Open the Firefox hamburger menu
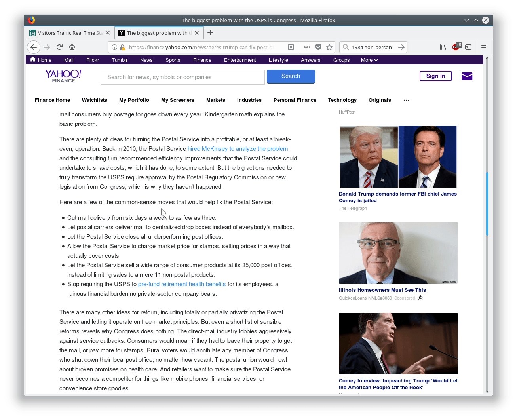This screenshot has height=420, width=517. [483, 47]
